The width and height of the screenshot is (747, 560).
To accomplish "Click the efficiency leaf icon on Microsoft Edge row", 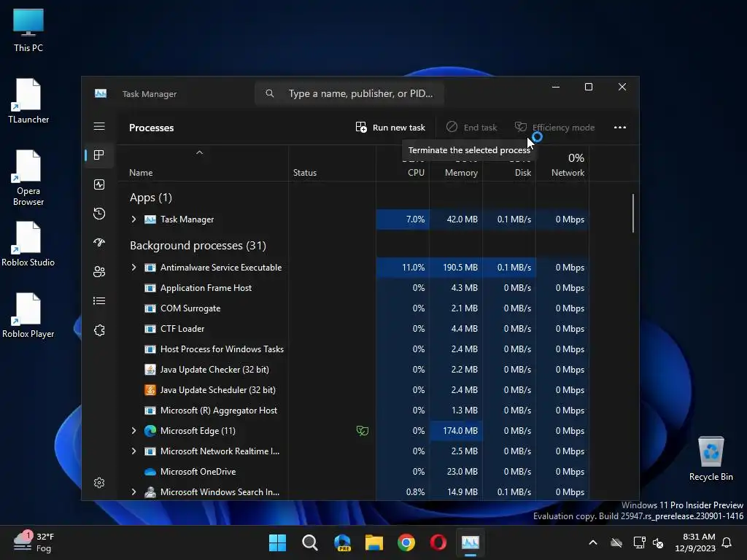I will click(x=363, y=431).
